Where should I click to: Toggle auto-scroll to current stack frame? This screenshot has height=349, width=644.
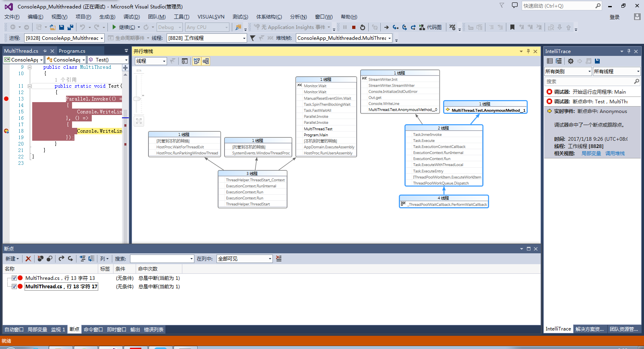(197, 61)
